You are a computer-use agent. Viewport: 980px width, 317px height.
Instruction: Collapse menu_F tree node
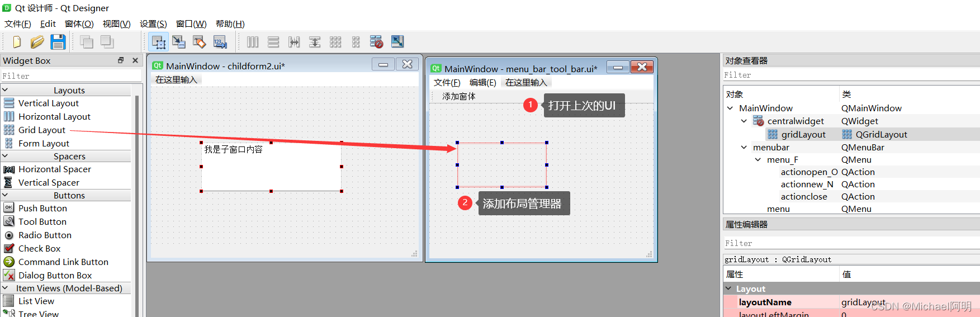tap(758, 160)
